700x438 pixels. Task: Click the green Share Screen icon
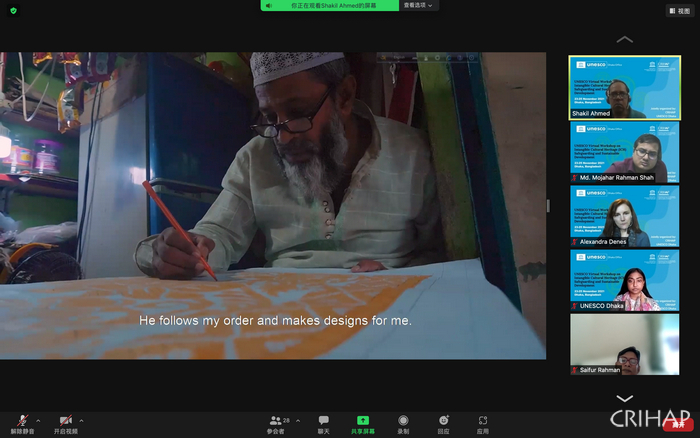362,420
